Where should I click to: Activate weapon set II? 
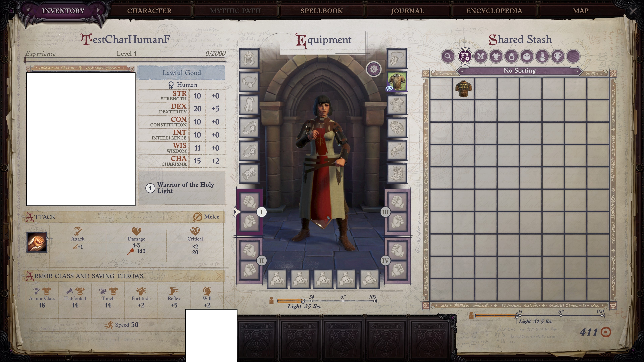(x=261, y=261)
